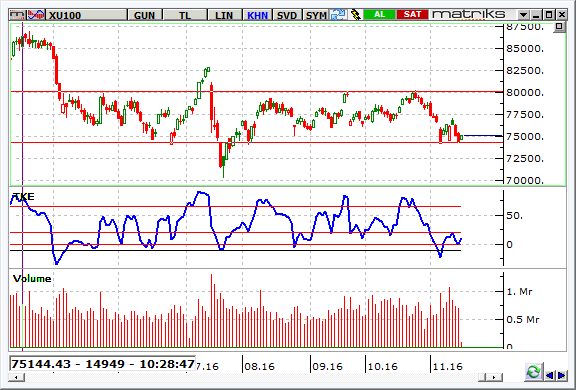Click the 09.16 date label on time axis
The height and width of the screenshot is (390, 576).
(327, 366)
